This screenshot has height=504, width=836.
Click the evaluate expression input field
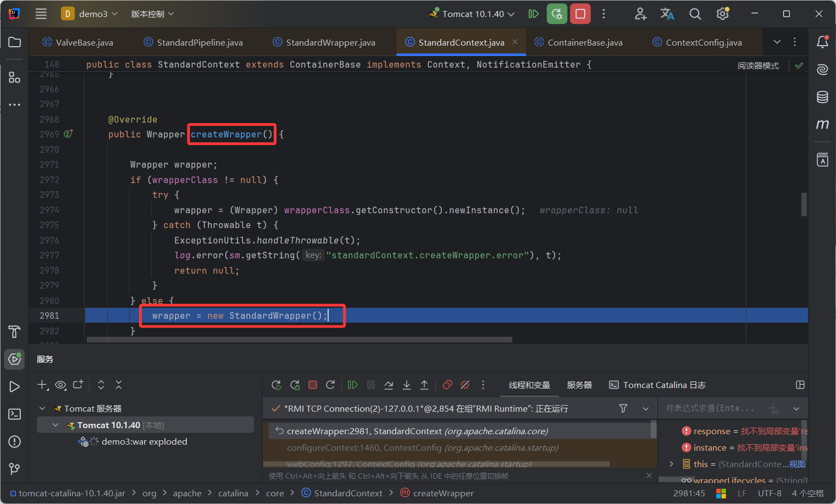tap(709, 408)
